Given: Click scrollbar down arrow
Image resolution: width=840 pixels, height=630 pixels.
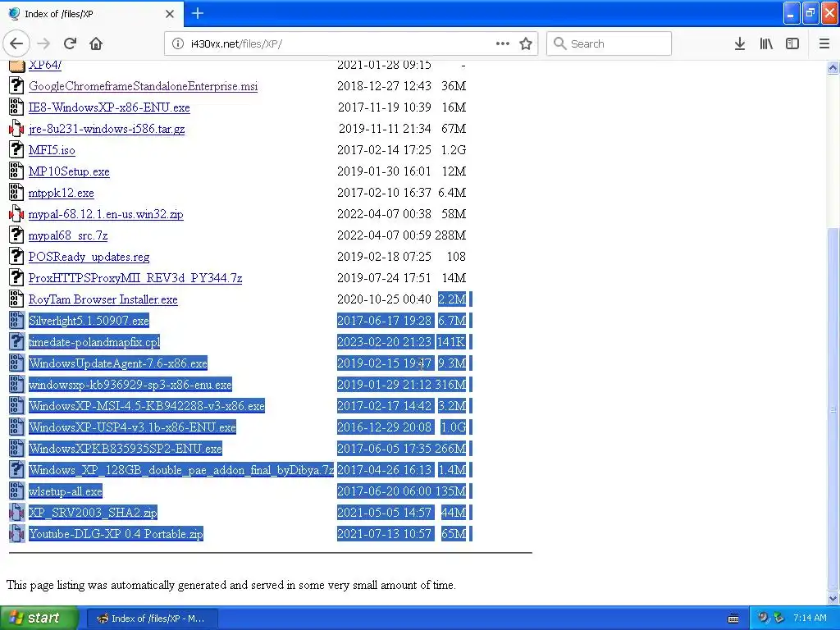Looking at the screenshot, I should [x=833, y=598].
